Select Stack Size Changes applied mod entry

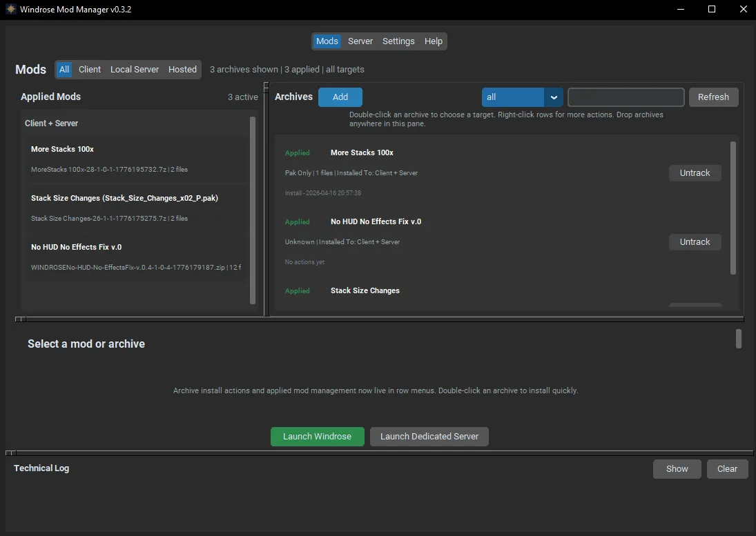[x=137, y=208]
